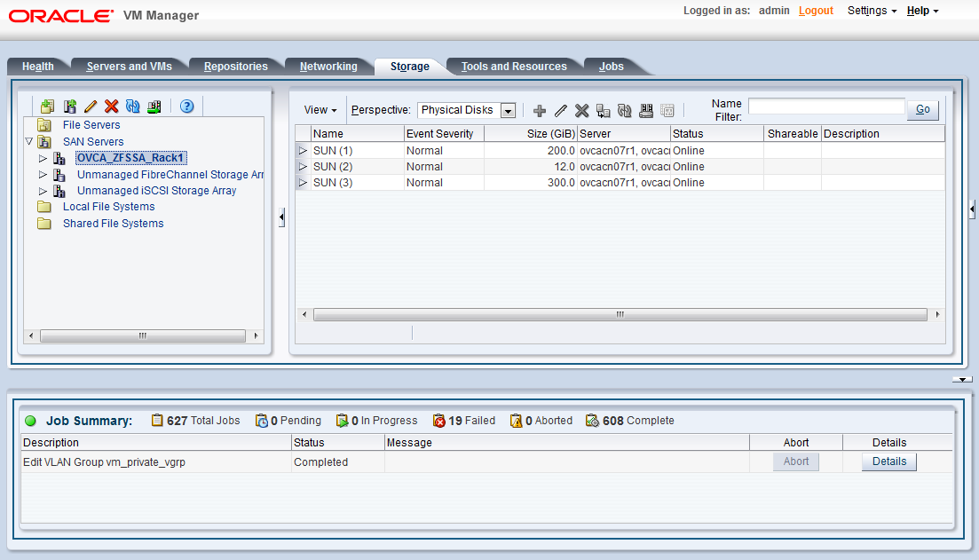Click the Aborted jobs warning icon
Image resolution: width=979 pixels, height=560 pixels.
(x=517, y=421)
